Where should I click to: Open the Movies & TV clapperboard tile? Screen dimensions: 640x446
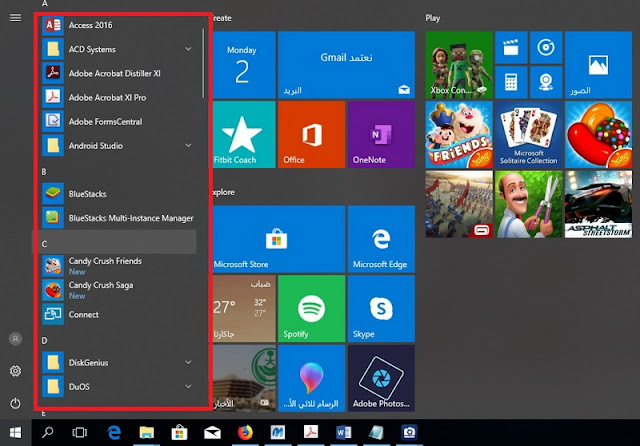[511, 48]
